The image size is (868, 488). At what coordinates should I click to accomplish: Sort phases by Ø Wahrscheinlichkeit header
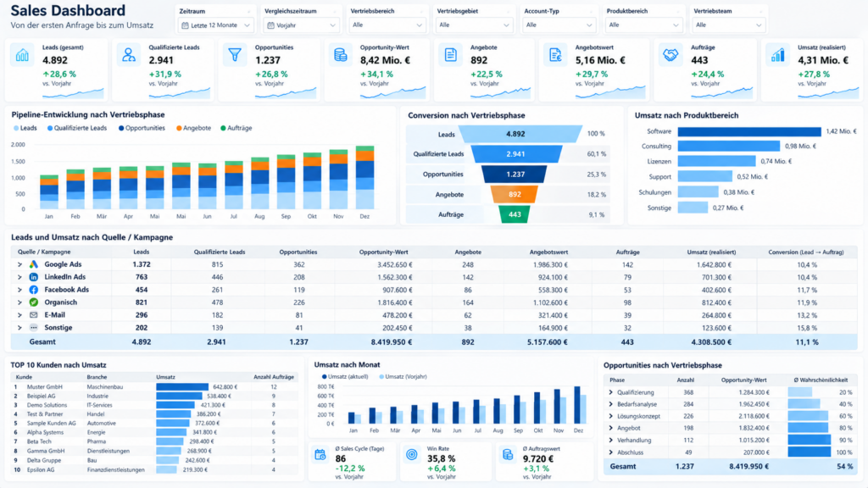pyautogui.click(x=821, y=380)
